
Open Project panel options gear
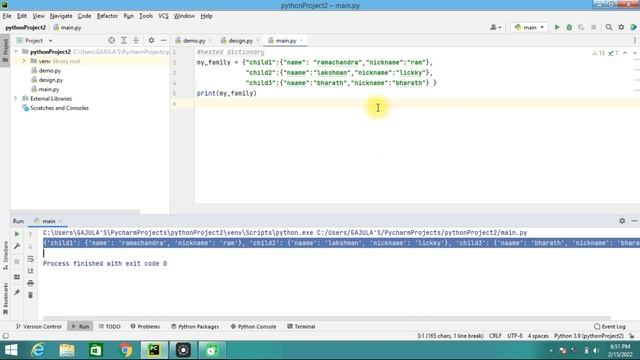[x=151, y=40]
